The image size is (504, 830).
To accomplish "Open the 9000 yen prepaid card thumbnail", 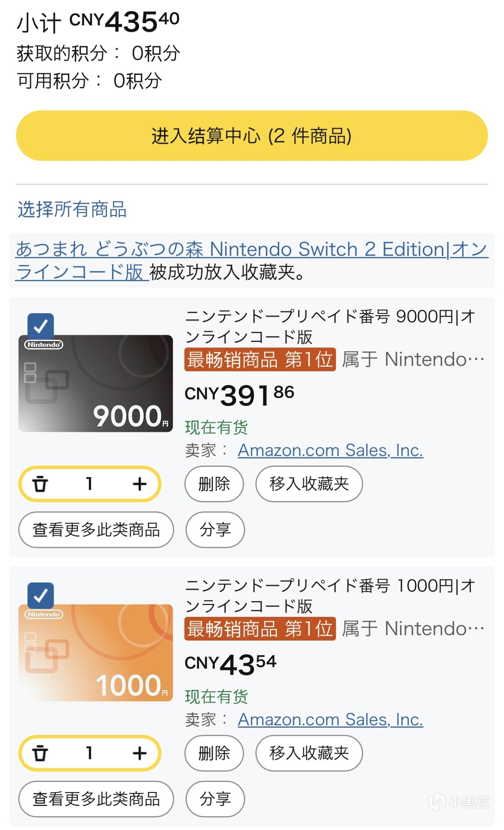I will [96, 383].
